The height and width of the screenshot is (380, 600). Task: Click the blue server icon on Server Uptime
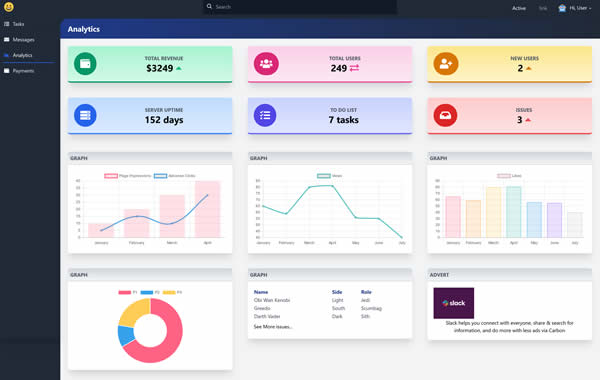tap(85, 115)
